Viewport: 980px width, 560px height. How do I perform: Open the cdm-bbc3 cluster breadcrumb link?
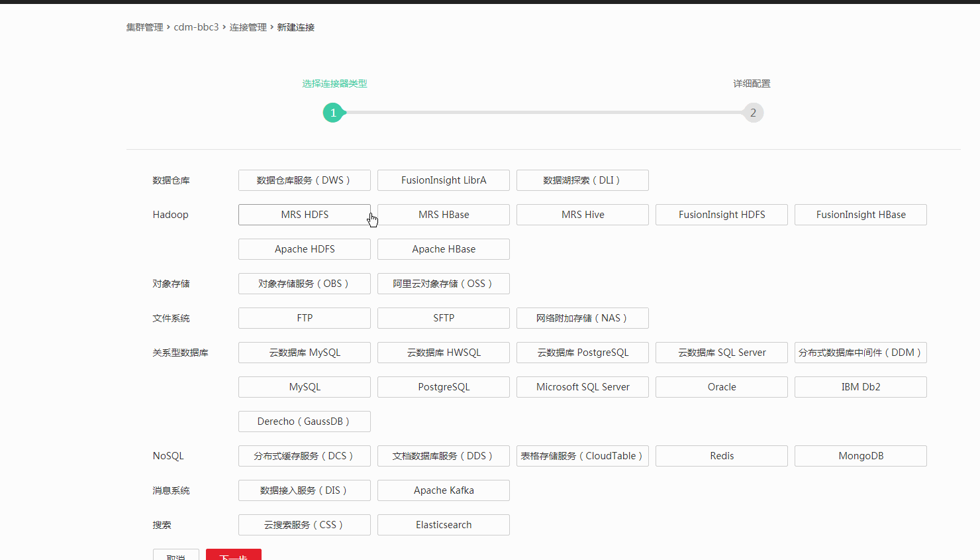click(x=196, y=27)
